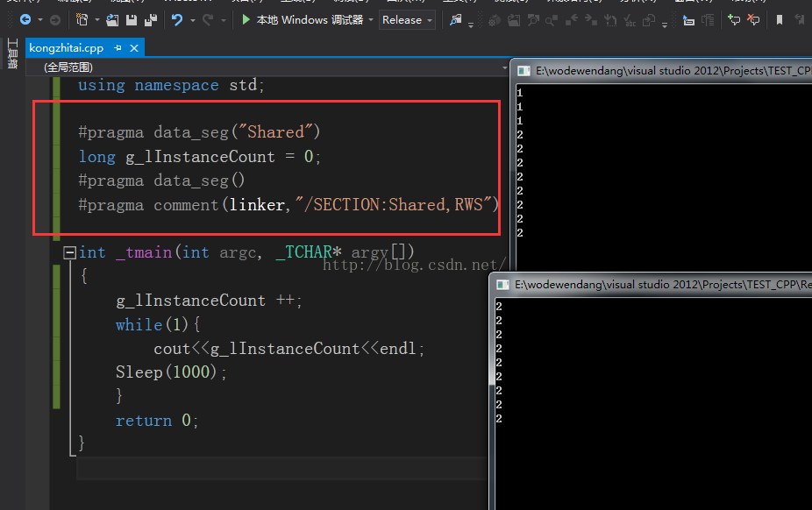Click the greyed Navigate Forward arrow

click(x=55, y=20)
